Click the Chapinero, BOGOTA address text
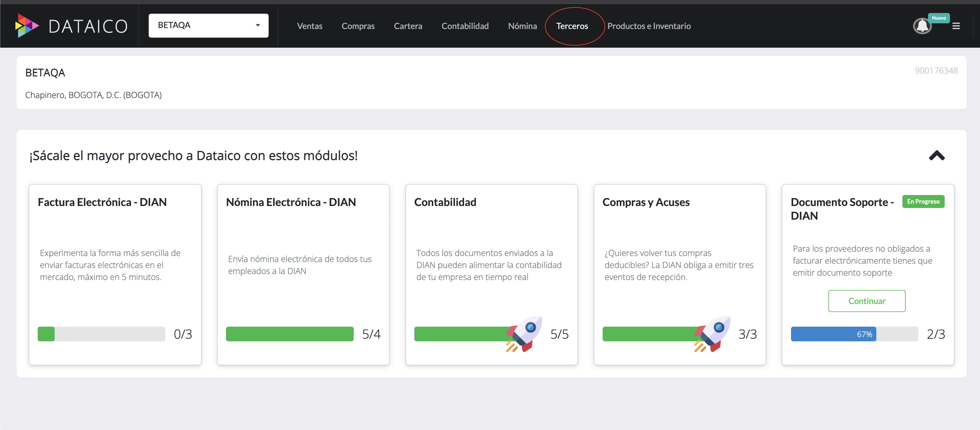Screen dimensions: 980x430 click(x=94, y=95)
